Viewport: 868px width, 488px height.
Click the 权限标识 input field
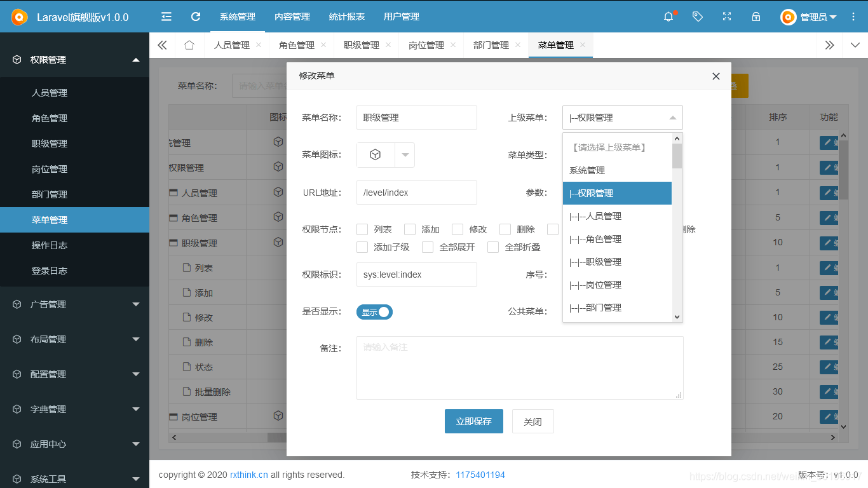pos(417,274)
